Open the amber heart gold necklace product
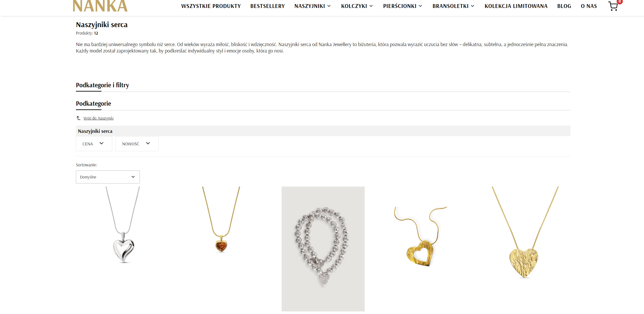Viewport: 644px width, 314px height. click(221, 220)
